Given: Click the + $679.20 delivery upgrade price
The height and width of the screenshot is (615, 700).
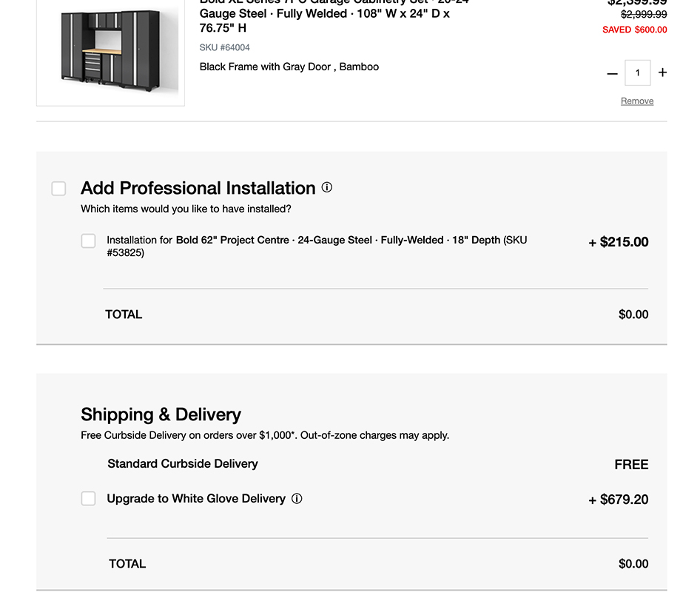Looking at the screenshot, I should click(x=619, y=500).
